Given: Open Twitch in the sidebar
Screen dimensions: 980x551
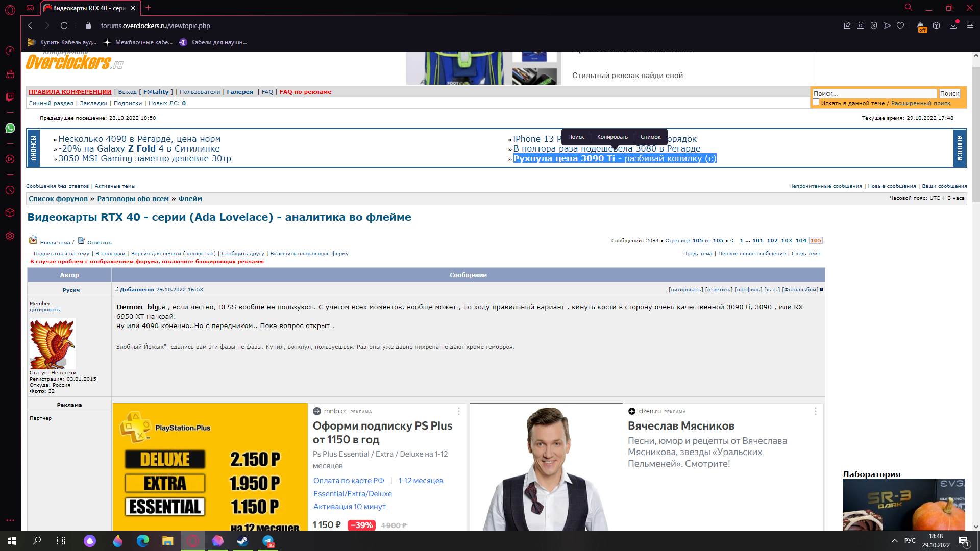Looking at the screenshot, I should click(10, 97).
